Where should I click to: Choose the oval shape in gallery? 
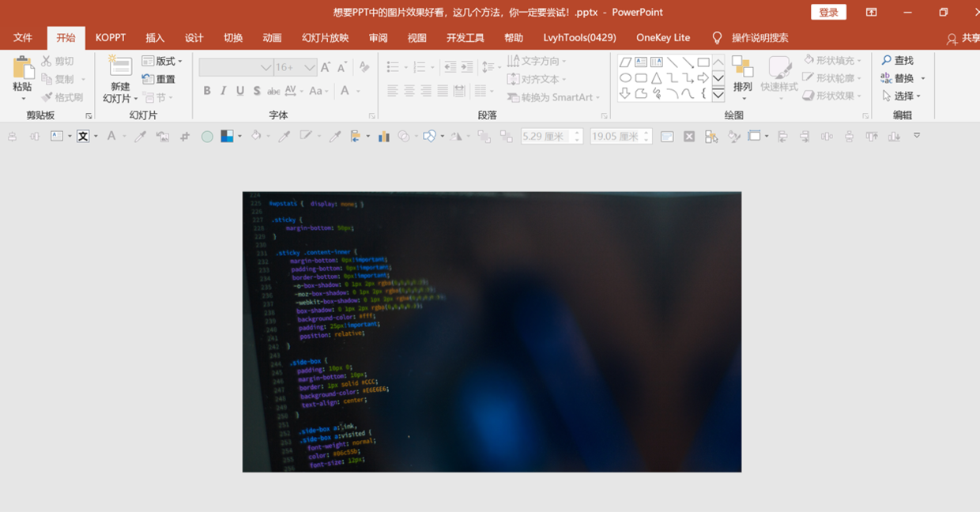point(625,78)
